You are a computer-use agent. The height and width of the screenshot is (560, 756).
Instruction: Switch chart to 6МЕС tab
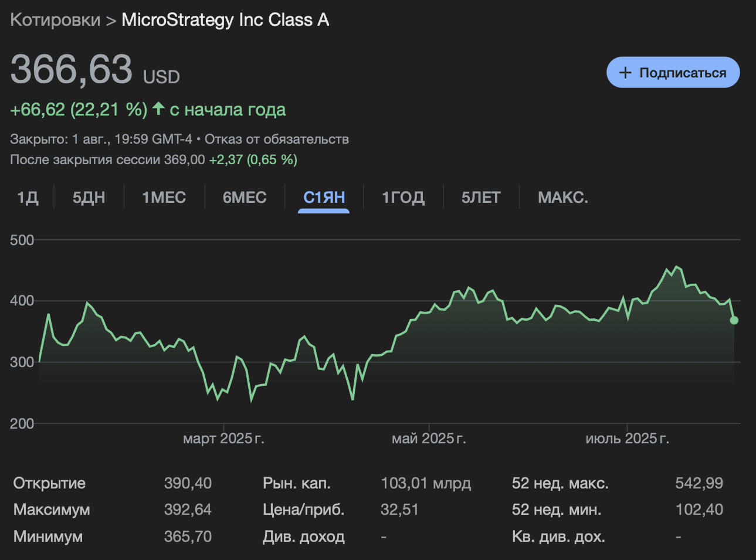[x=245, y=198]
